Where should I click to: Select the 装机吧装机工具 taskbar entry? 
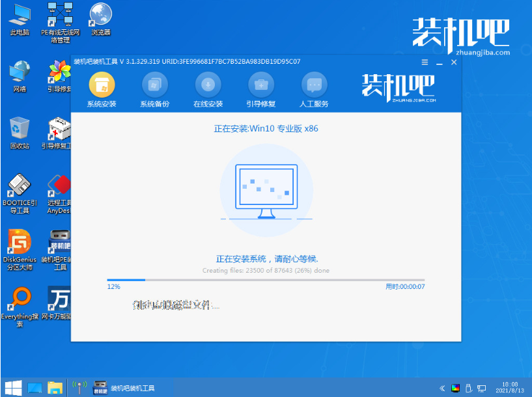(124, 387)
